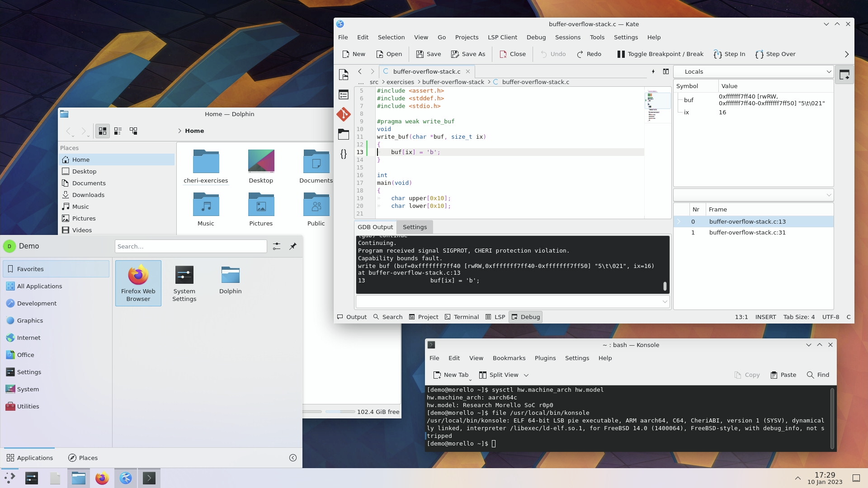
Task: Click Step Over debug toolbar button
Action: (x=775, y=54)
